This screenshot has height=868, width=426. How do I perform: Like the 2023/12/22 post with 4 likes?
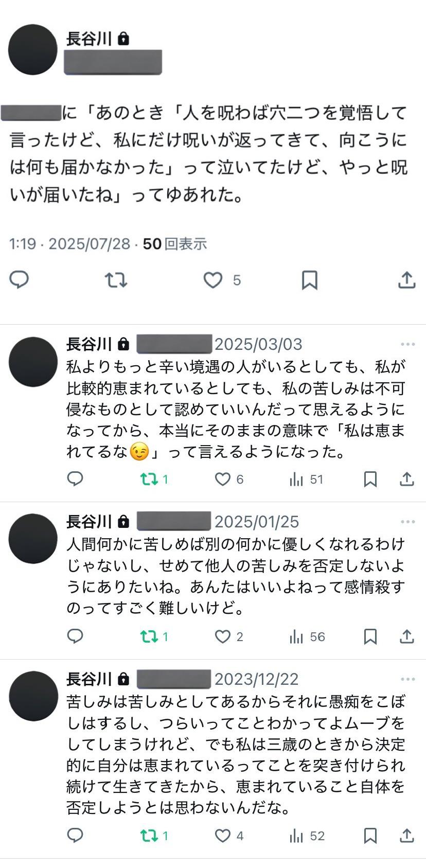pyautogui.click(x=222, y=836)
